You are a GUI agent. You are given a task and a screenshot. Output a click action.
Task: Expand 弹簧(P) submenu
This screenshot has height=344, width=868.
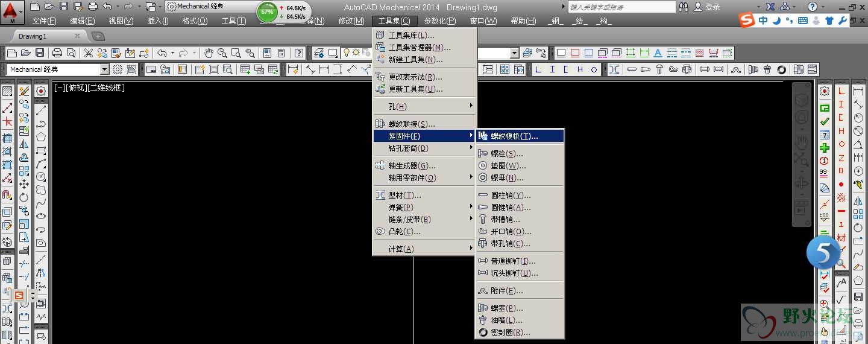425,207
